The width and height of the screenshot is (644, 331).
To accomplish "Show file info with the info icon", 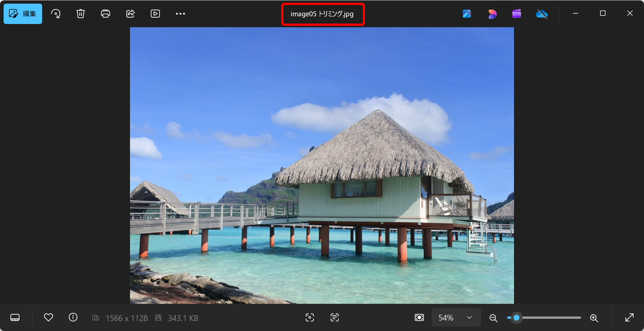I will [73, 317].
